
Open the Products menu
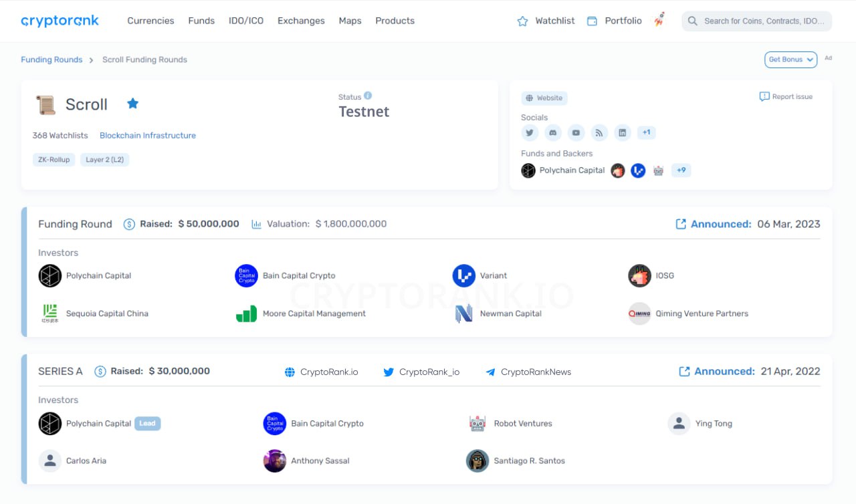pos(395,21)
